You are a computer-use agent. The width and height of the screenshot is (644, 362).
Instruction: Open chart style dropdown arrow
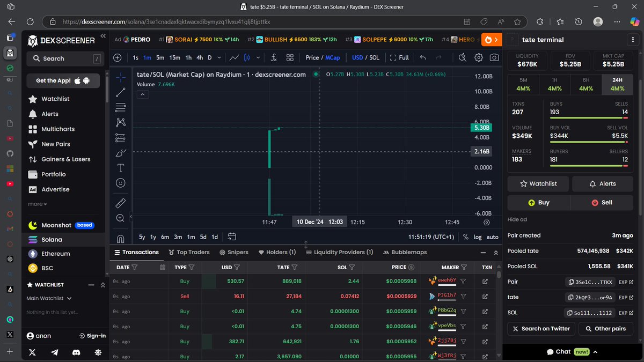[258, 57]
